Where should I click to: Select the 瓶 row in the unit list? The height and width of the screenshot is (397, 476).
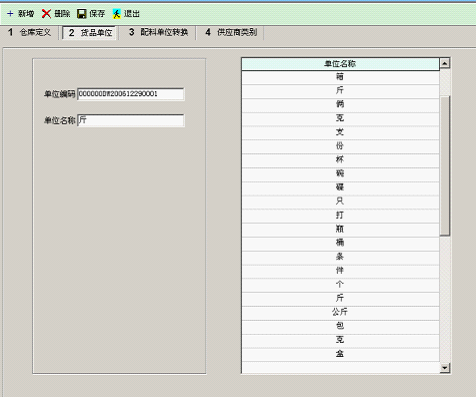coord(340,230)
